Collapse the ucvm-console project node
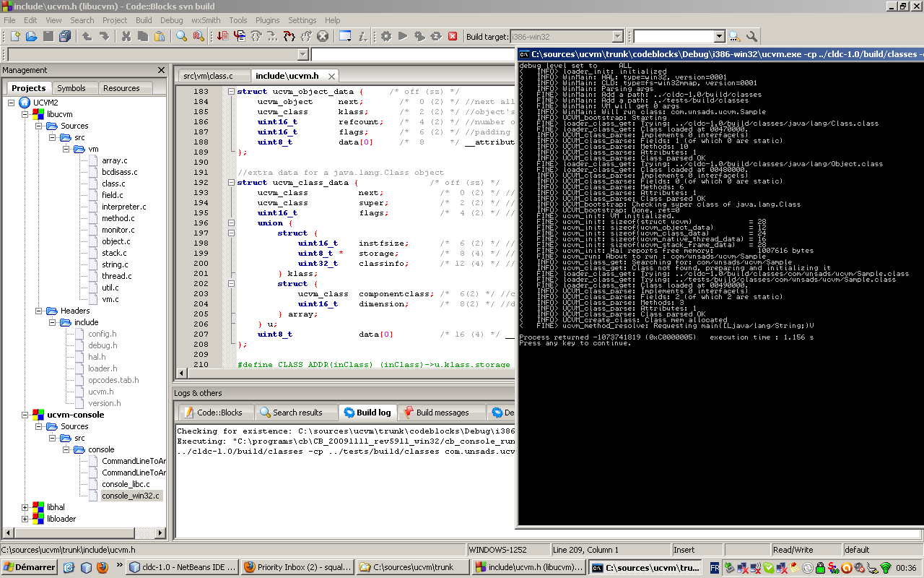 pos(25,415)
